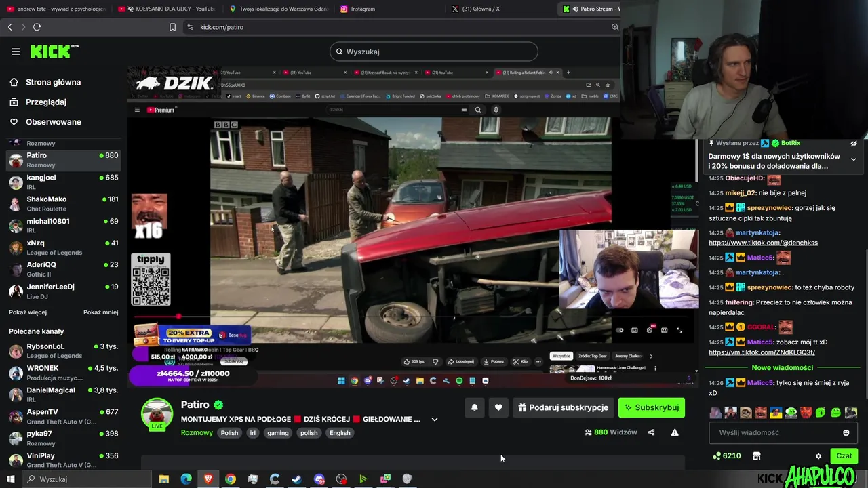Select the English tag
868x488 pixels.
[x=340, y=433]
